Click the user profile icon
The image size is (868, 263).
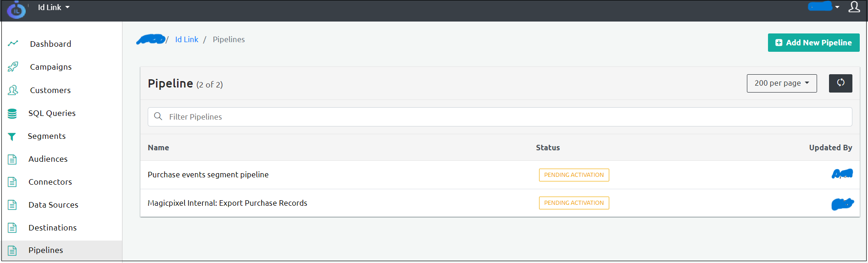(854, 7)
